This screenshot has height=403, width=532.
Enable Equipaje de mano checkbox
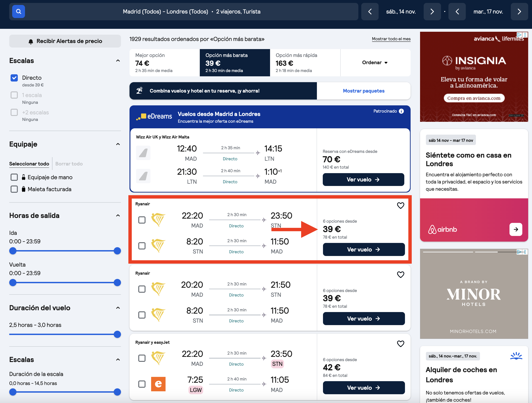[x=14, y=177]
